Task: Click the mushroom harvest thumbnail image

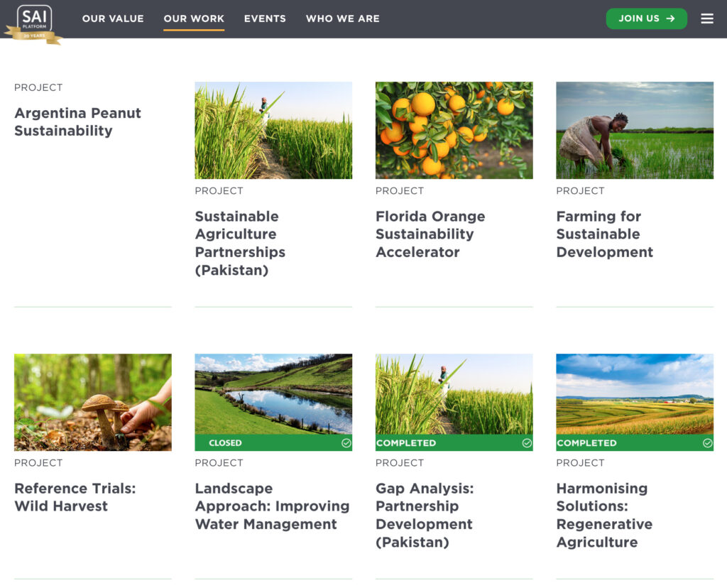Action: 92,402
